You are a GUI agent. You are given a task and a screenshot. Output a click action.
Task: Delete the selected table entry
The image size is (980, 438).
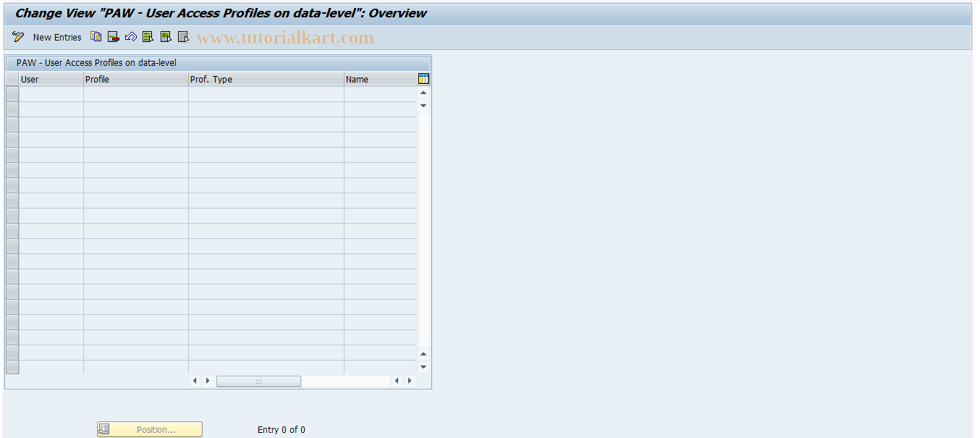(113, 36)
